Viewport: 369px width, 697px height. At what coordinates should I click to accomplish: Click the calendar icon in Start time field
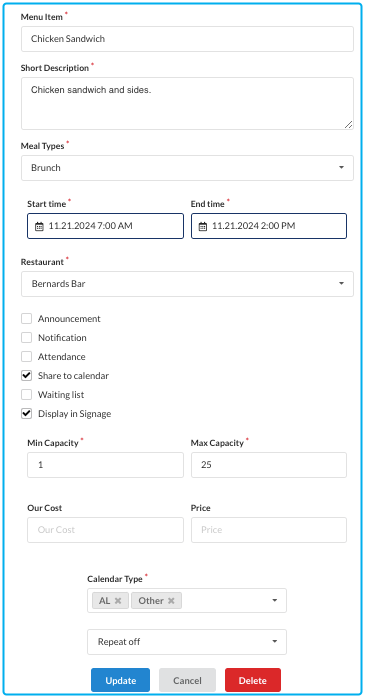coord(39,227)
